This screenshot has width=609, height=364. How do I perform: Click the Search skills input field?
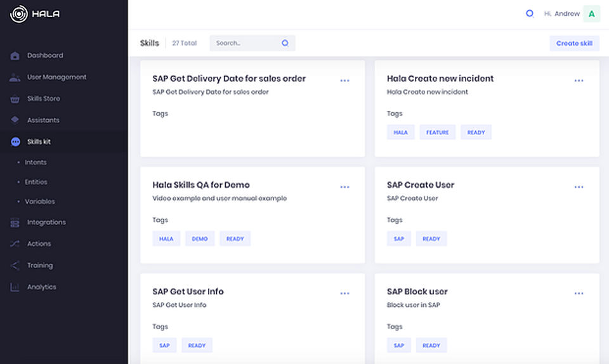coord(252,43)
